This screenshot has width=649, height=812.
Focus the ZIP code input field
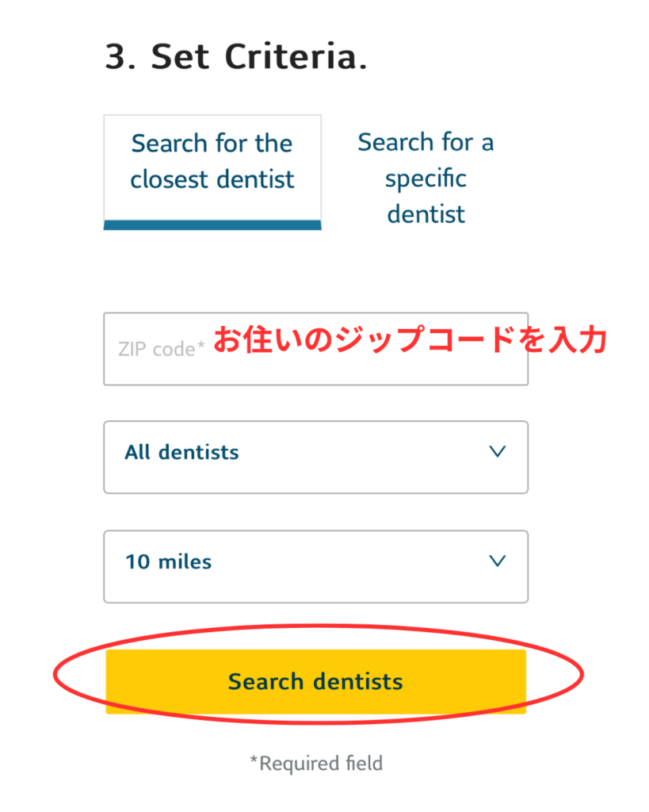click(315, 349)
